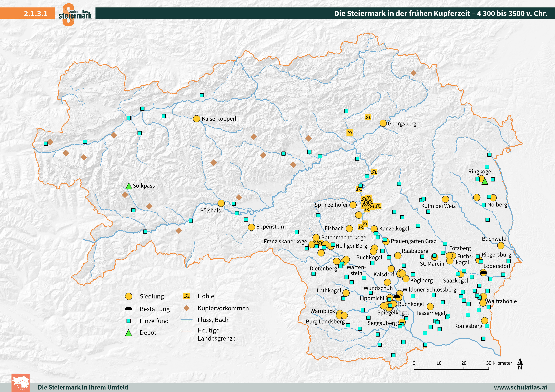The image size is (555, 392).
Task: Select the Bestattung symbol in the legend
Action: [x=129, y=309]
